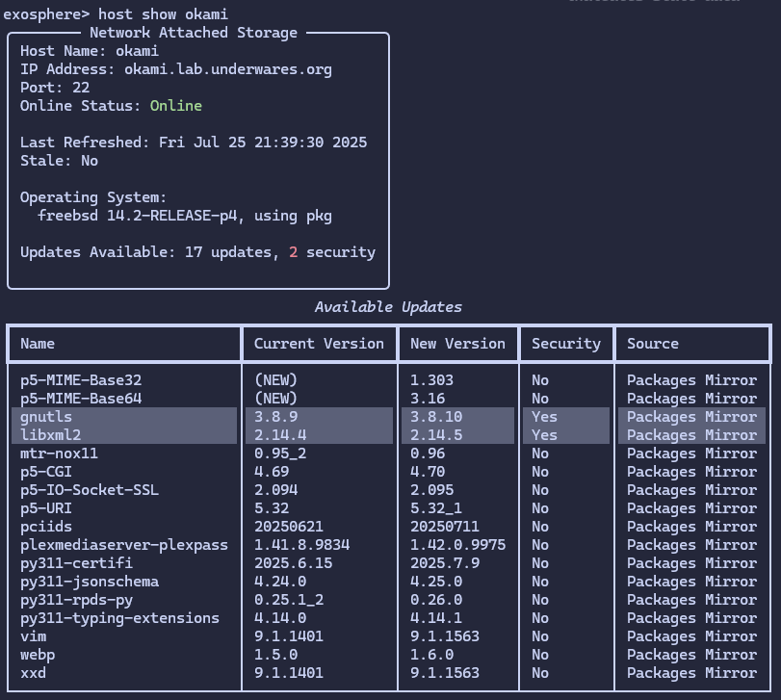The width and height of the screenshot is (781, 700).
Task: Select the webp package row
Action: (x=125, y=654)
